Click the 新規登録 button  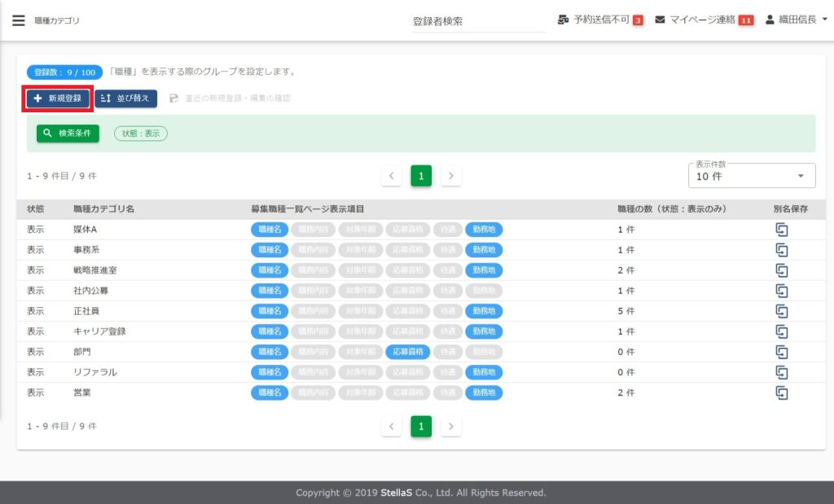tap(58, 99)
